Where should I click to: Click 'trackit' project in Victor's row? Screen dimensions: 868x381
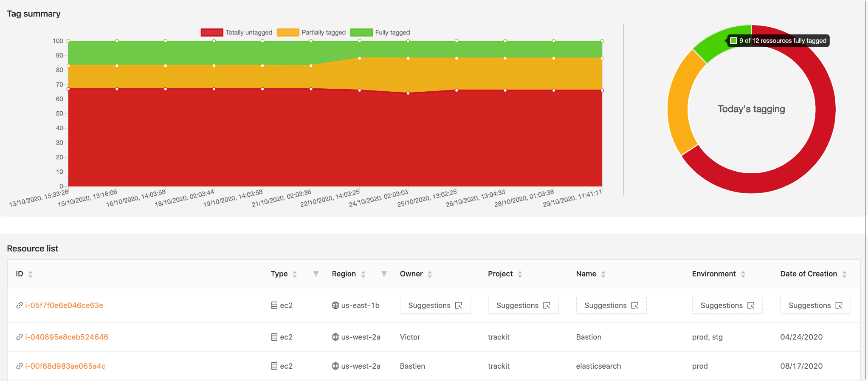[x=499, y=337]
